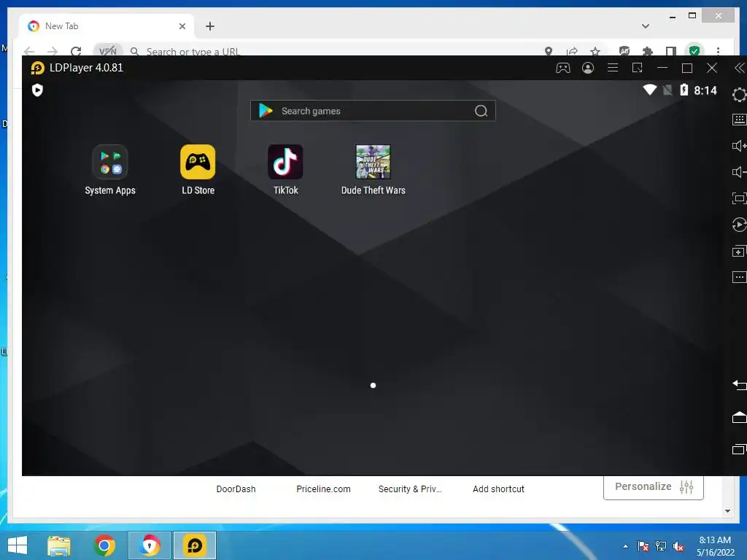Screen dimensions: 747x560
Task: Select the New Tab browser tab
Action: tap(105, 26)
